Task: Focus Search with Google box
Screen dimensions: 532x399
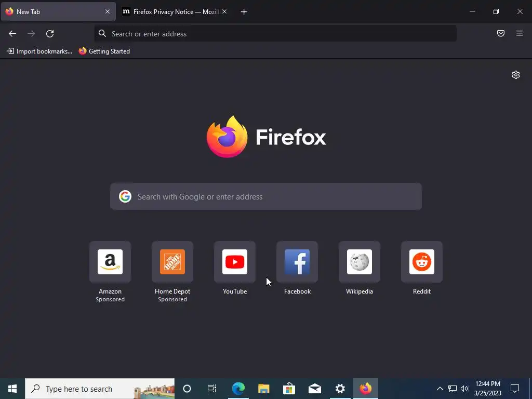Action: click(266, 196)
